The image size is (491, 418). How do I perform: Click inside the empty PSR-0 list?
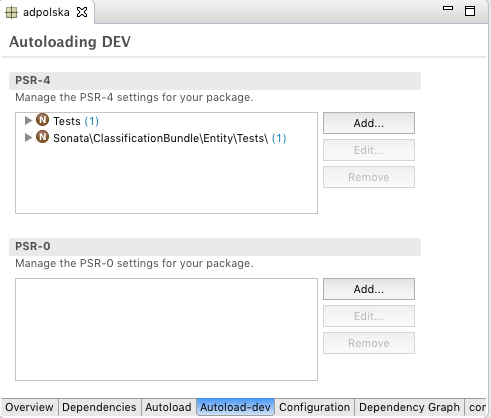[x=166, y=329]
